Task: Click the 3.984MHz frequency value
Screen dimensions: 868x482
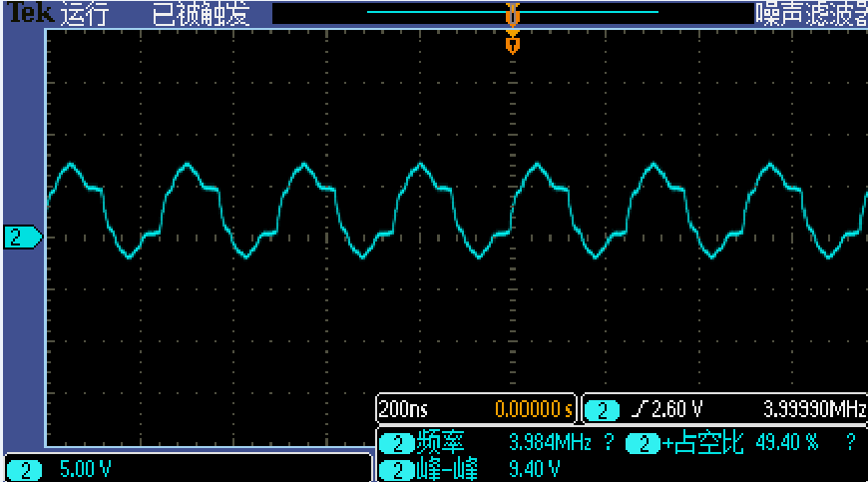Action: 550,442
